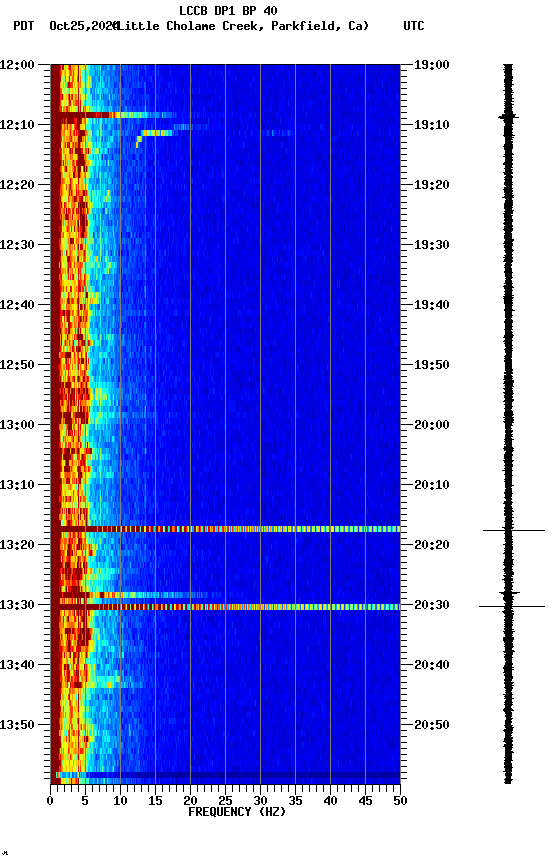Click the 0 Hz frequency axis label
Screen dimensions: 552x864
[50, 801]
